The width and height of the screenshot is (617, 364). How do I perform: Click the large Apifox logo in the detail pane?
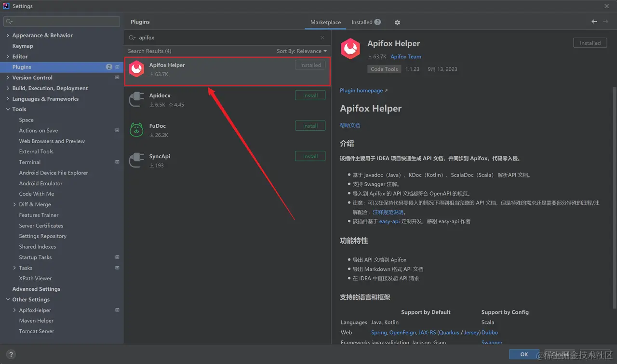click(x=350, y=49)
